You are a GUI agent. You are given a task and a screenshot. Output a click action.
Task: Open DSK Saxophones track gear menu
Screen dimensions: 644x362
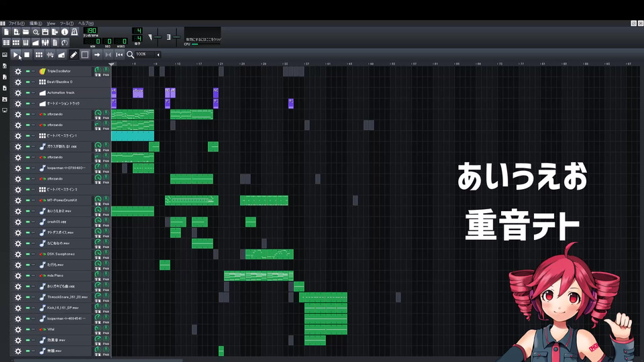[x=18, y=254]
